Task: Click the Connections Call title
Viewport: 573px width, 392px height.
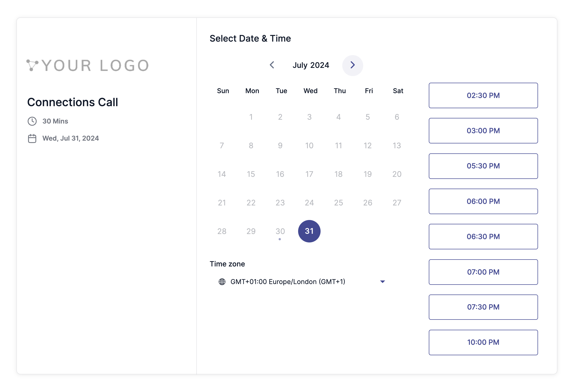Action: click(72, 102)
